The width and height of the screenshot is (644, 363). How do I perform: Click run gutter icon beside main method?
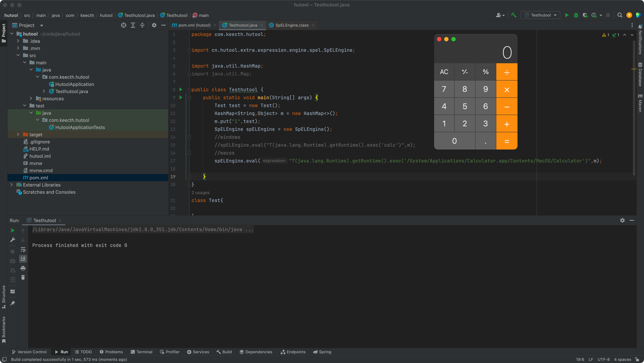pyautogui.click(x=181, y=98)
